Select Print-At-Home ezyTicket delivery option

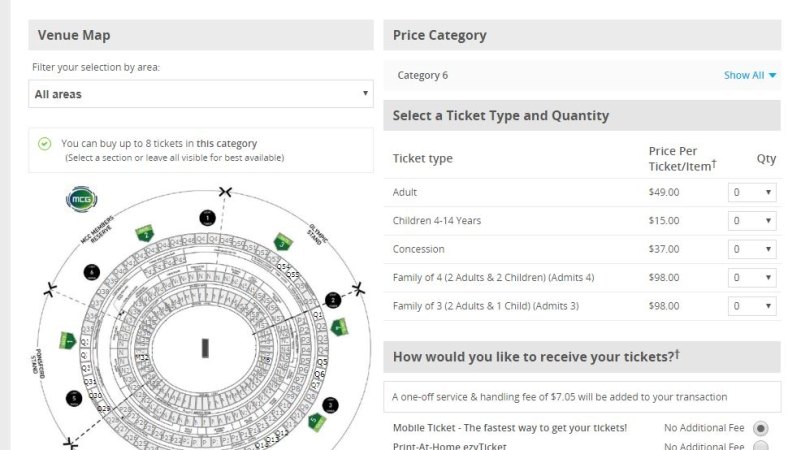tap(760, 447)
